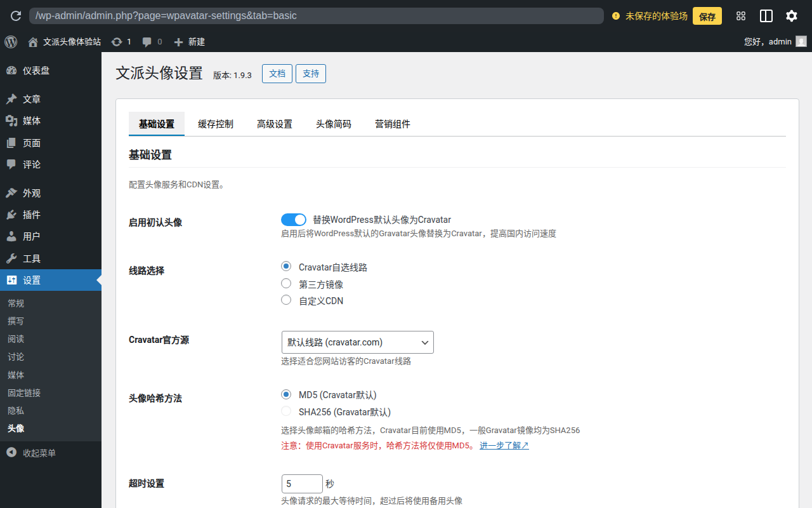Image resolution: width=812 pixels, height=508 pixels.
Task: Disable the 替换WordPress默认头像为Cravatar toggle
Action: click(293, 219)
